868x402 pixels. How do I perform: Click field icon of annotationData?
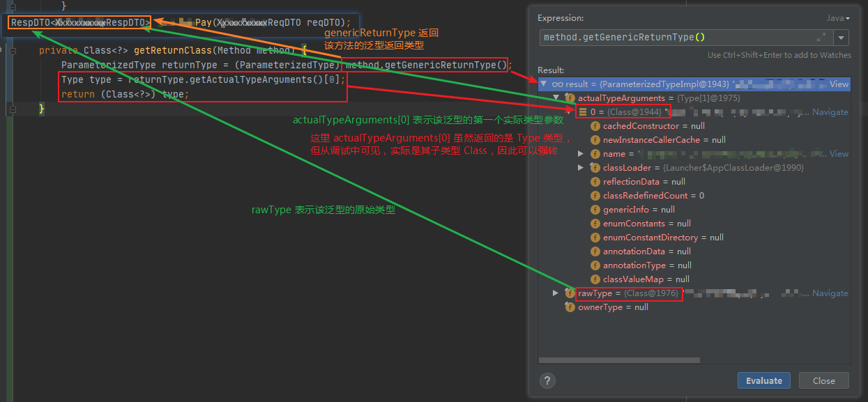[x=595, y=252]
